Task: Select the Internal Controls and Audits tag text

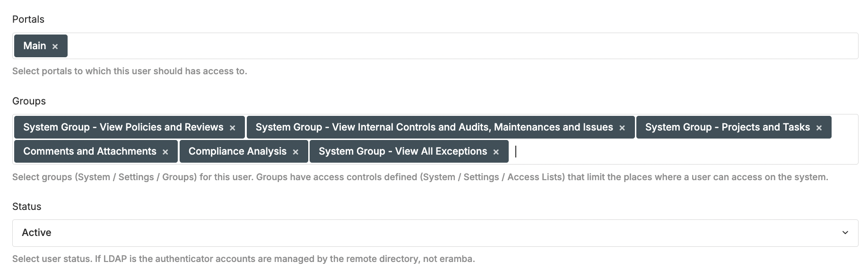Action: click(x=434, y=127)
